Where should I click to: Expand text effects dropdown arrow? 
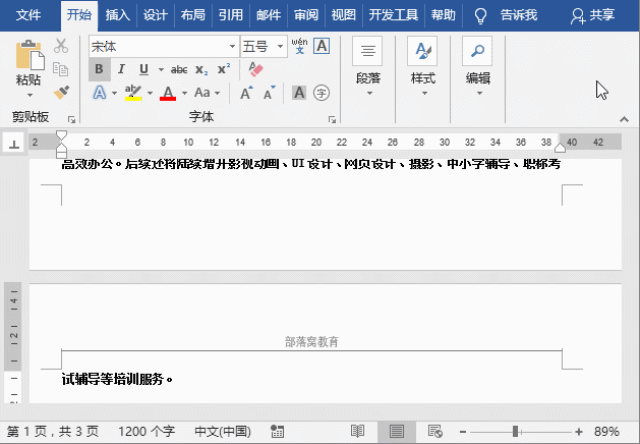(x=114, y=93)
